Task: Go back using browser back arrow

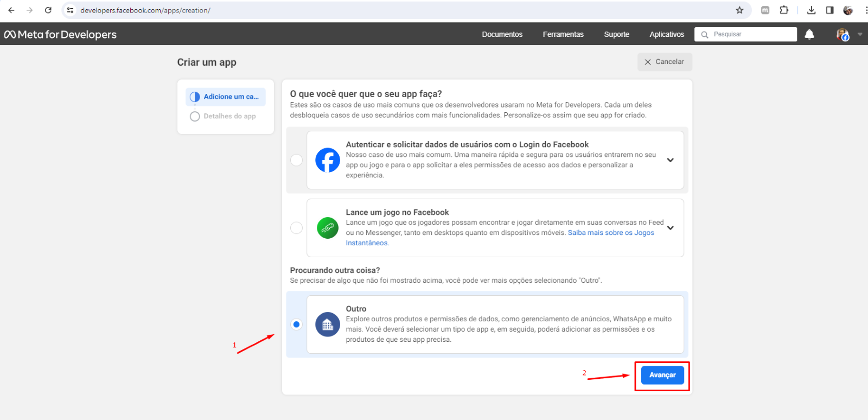Action: (x=11, y=10)
